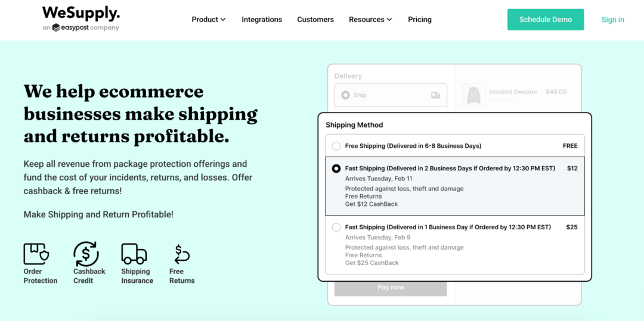Screen dimensions: 644x321
Task: Click the Hooded Sweater product thumbnail
Action: click(474, 95)
